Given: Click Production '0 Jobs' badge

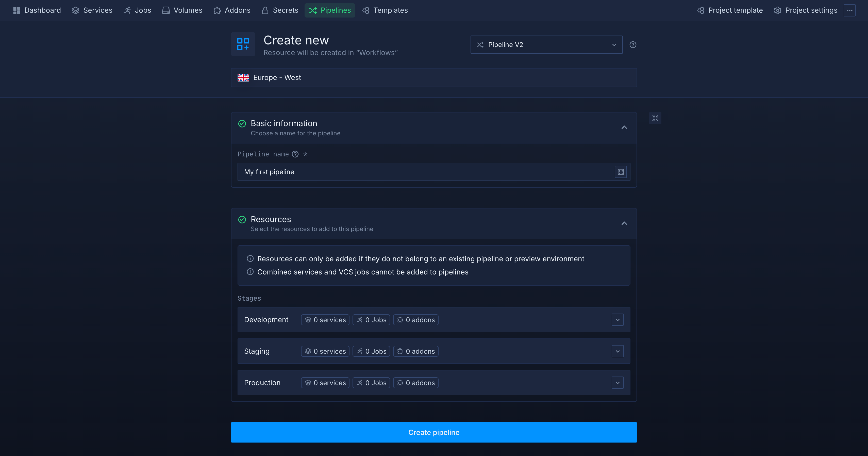Looking at the screenshot, I should [371, 383].
